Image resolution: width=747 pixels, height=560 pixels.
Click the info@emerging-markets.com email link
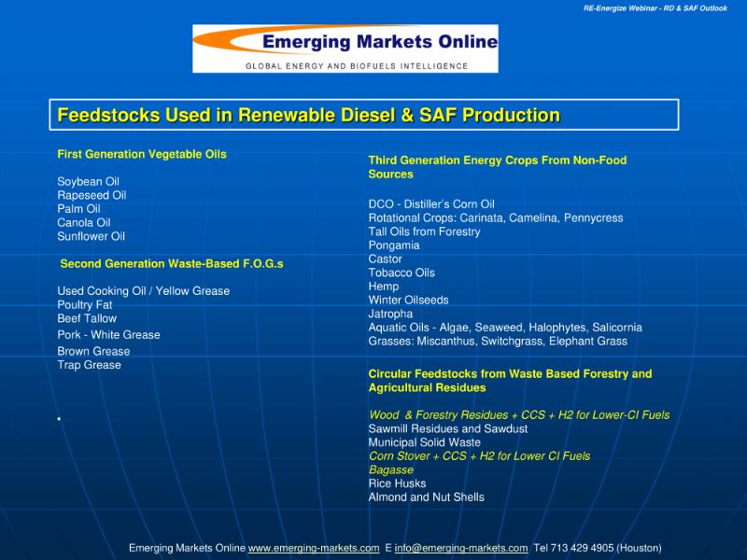[461, 548]
